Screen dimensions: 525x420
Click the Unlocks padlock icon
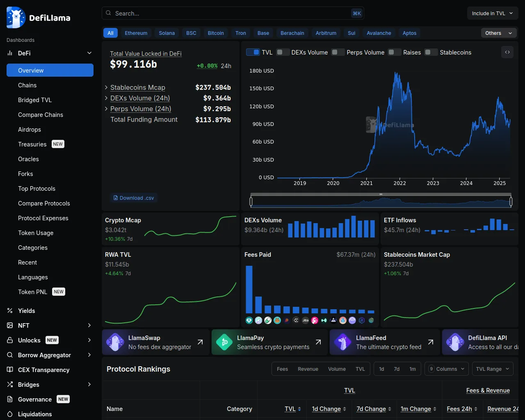click(x=10, y=340)
